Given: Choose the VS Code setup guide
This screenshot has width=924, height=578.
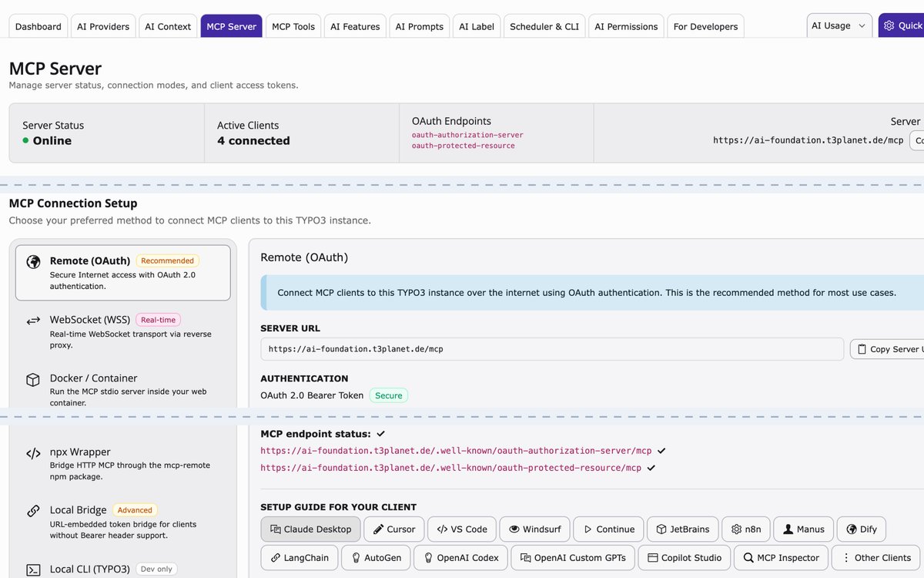Looking at the screenshot, I should tap(462, 529).
